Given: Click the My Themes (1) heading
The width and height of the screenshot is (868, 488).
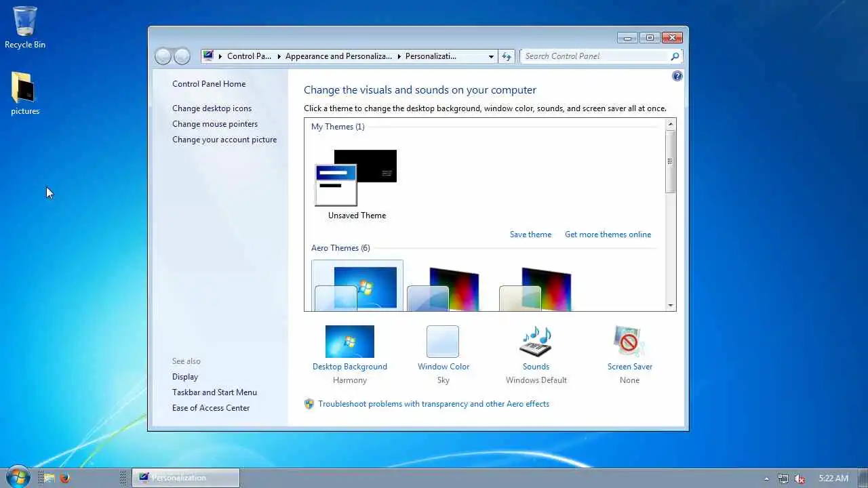Looking at the screenshot, I should pyautogui.click(x=338, y=127).
